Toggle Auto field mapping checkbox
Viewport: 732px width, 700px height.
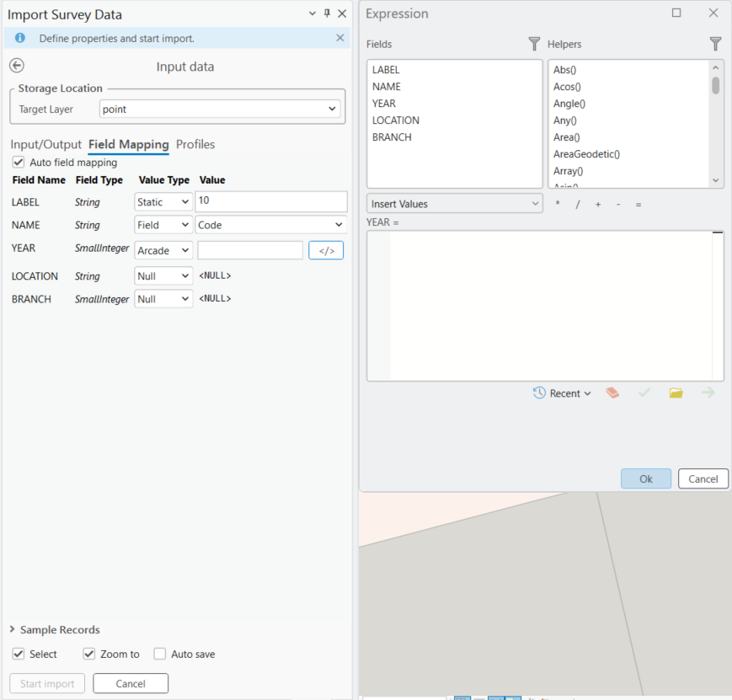pos(19,162)
